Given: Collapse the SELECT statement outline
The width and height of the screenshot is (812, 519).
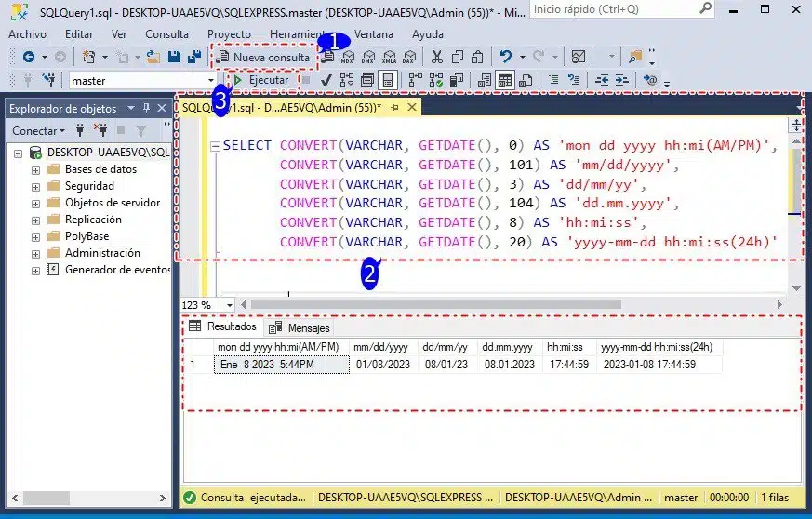Looking at the screenshot, I should tap(215, 146).
